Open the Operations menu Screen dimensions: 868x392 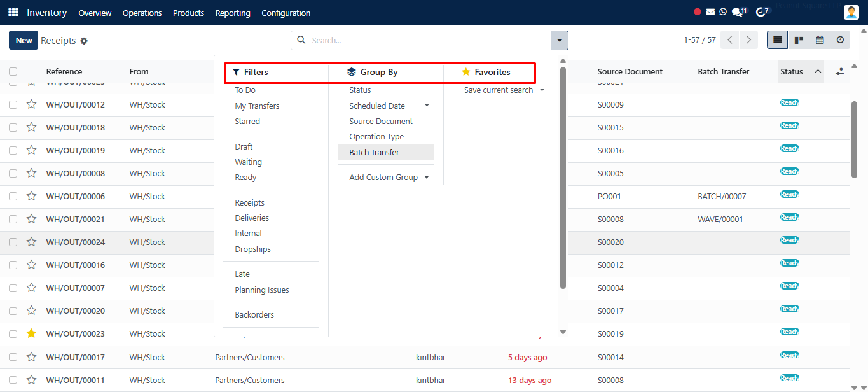(142, 13)
